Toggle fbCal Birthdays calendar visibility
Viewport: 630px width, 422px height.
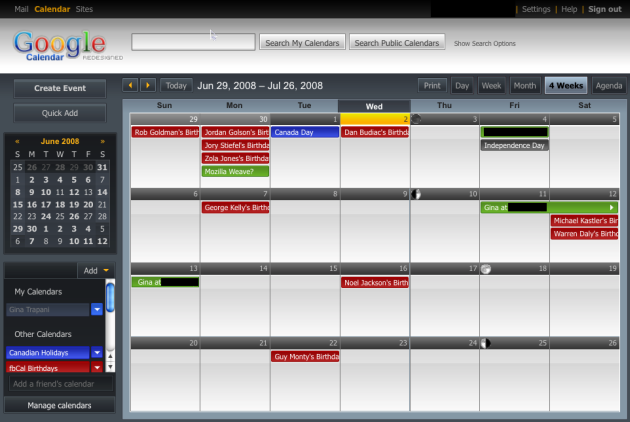[x=47, y=367]
